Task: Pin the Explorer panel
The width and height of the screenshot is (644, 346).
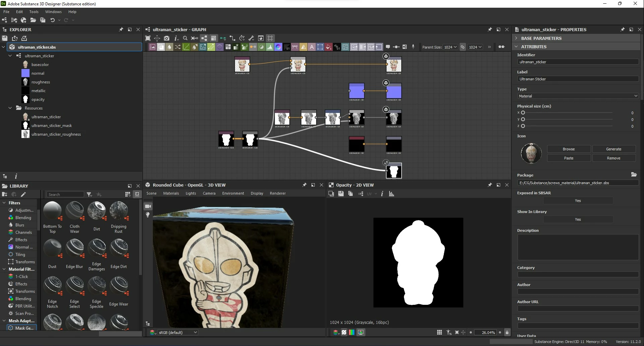Action: [x=121, y=29]
